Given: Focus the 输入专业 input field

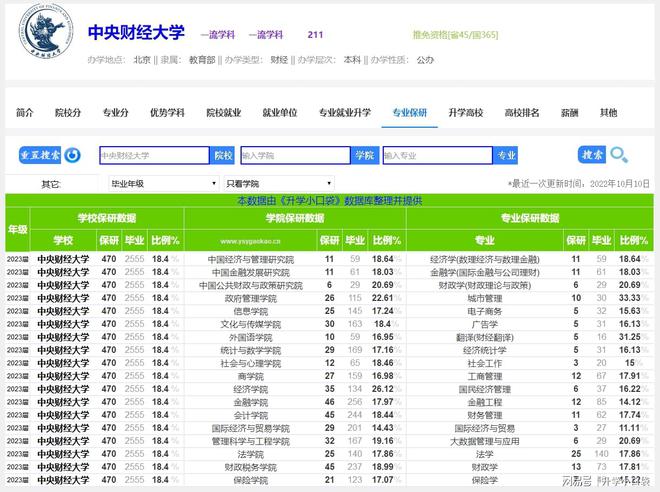Looking at the screenshot, I should tap(438, 155).
